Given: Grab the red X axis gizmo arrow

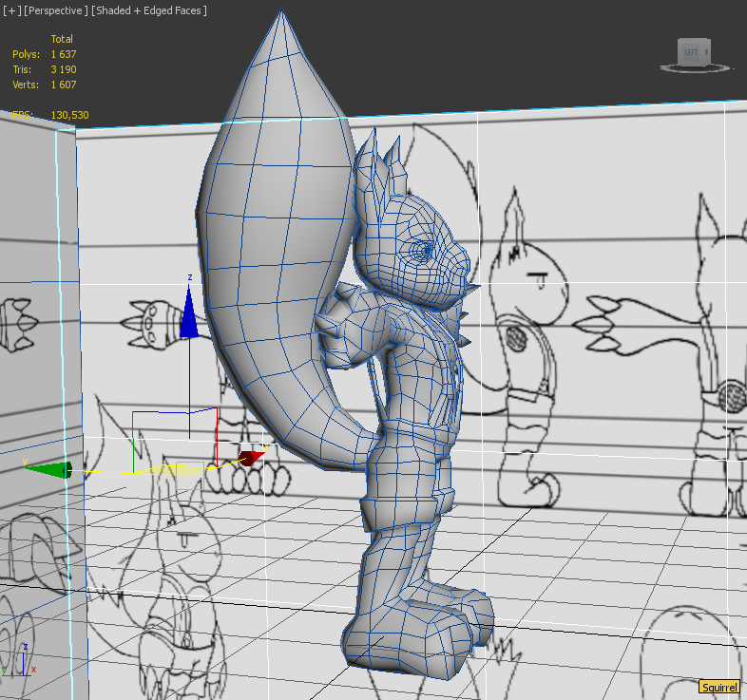Looking at the screenshot, I should point(251,458).
